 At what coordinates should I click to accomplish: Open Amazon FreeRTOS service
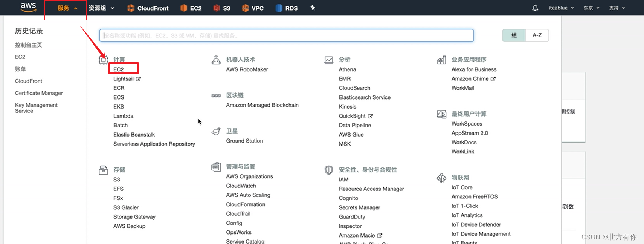475,197
